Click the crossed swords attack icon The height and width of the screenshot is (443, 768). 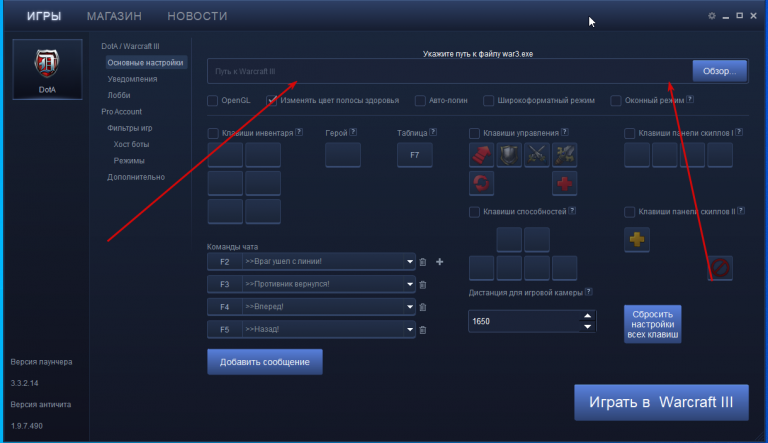pyautogui.click(x=537, y=155)
